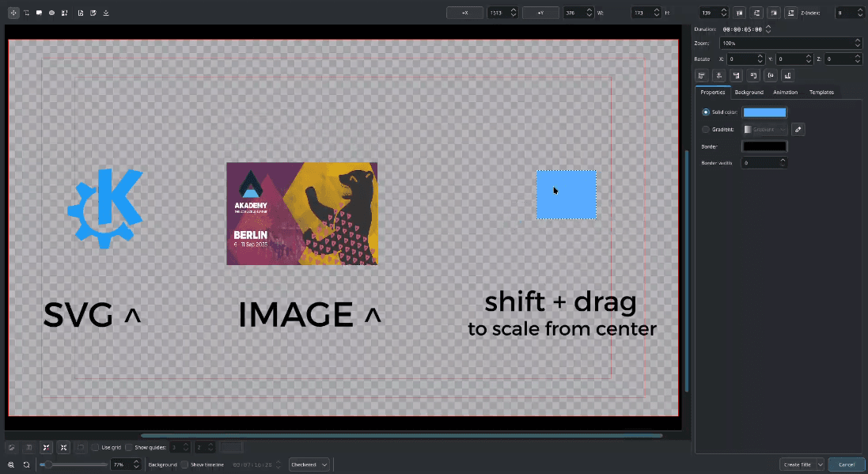Click the zoom fit magnifier icon
Screen dimensions: 868x474
click(11, 465)
